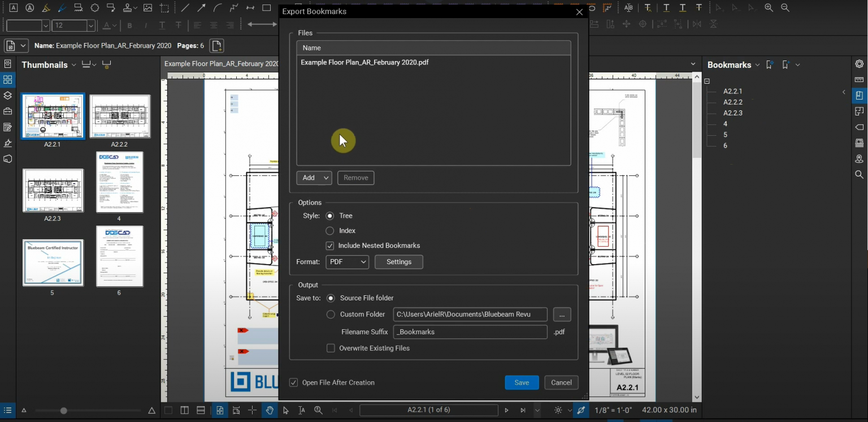Screen dimensions: 868x422
Task: Select the Arrow markup tool
Action: tap(202, 7)
